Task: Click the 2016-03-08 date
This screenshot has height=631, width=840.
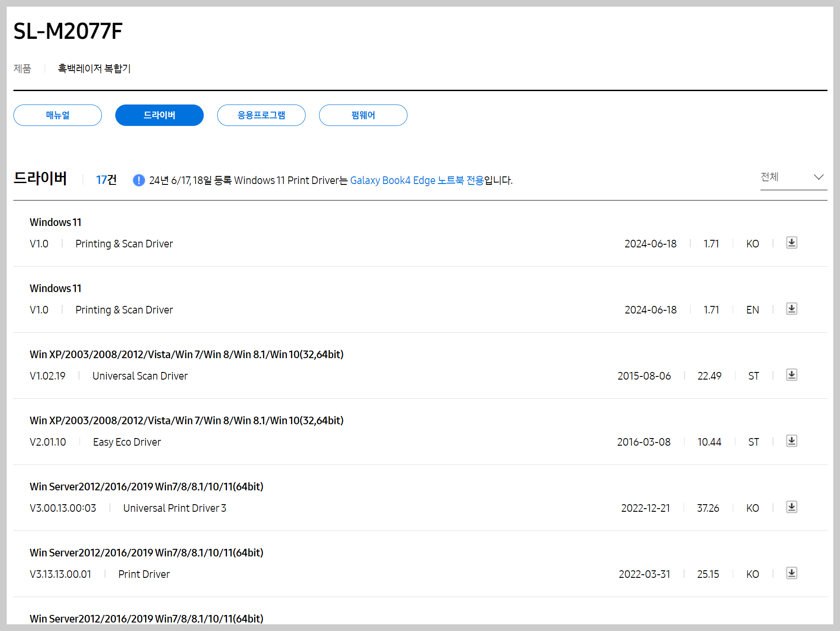Action: click(x=644, y=442)
